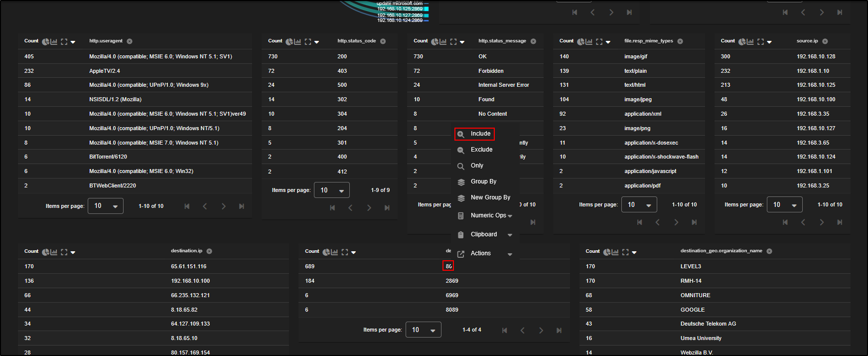This screenshot has height=356, width=868.
Task: Click the AppleTV/2.4 user agent value
Action: coord(105,71)
